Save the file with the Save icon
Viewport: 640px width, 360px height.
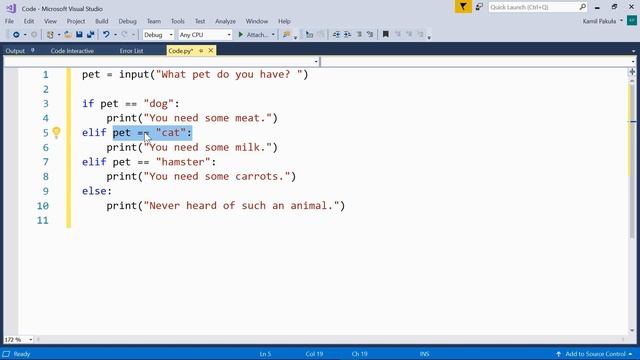click(x=79, y=35)
